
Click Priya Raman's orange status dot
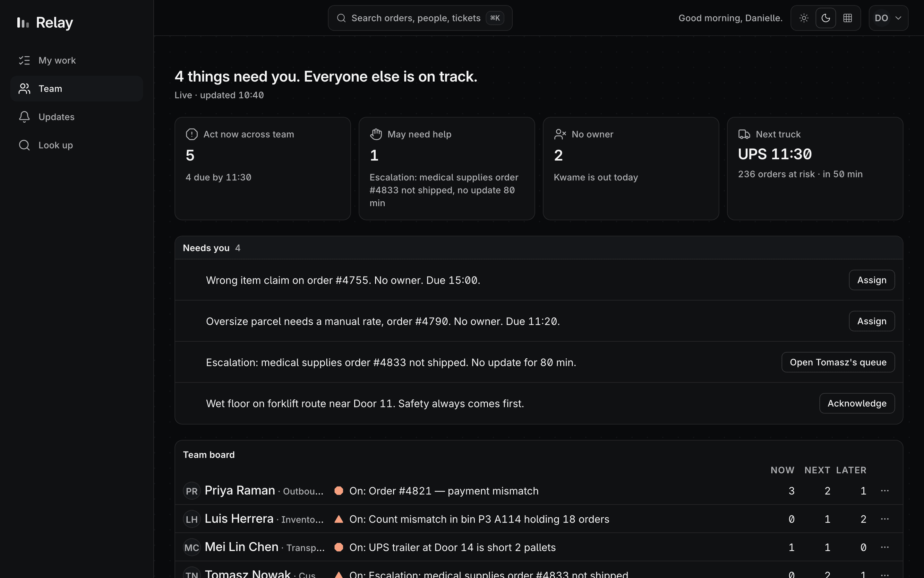click(339, 490)
